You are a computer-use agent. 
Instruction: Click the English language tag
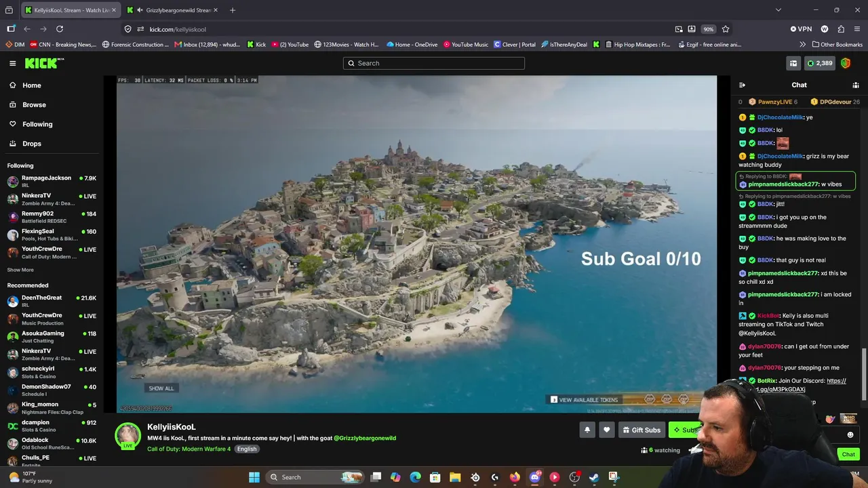(x=247, y=449)
